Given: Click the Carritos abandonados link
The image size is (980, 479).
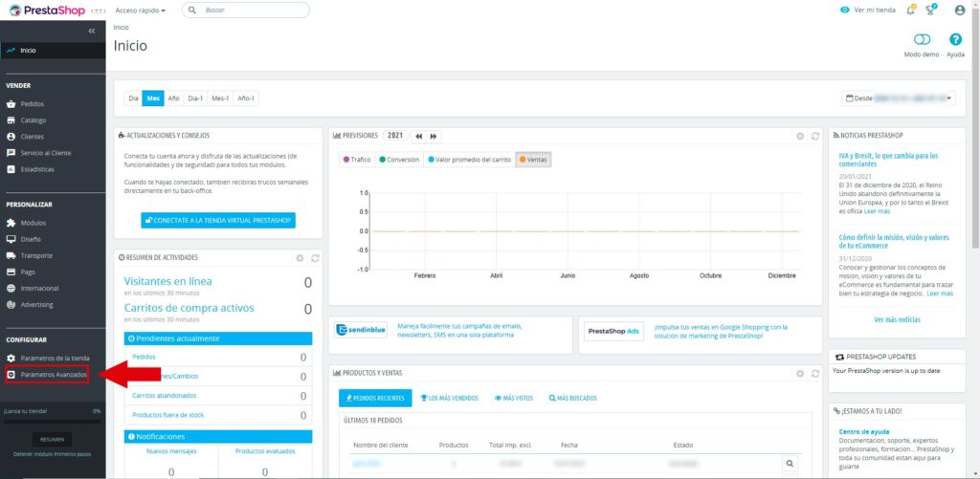Looking at the screenshot, I should pyautogui.click(x=165, y=396).
